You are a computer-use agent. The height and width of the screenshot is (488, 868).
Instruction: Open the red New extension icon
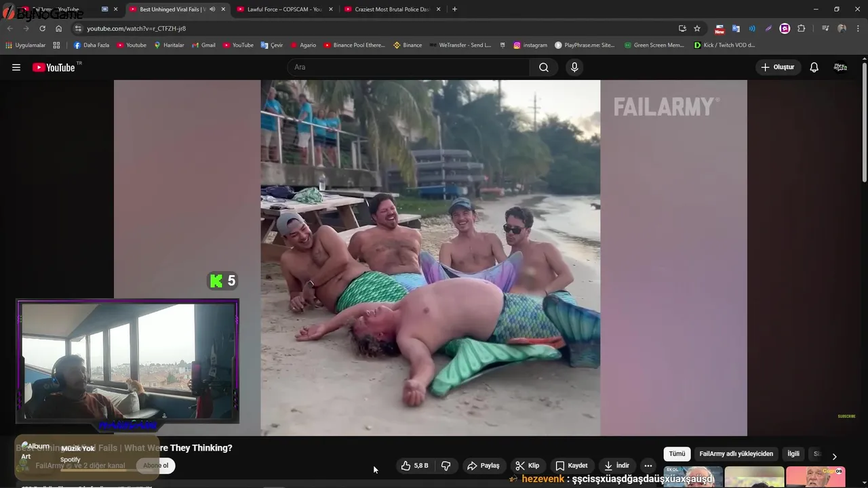point(719,28)
